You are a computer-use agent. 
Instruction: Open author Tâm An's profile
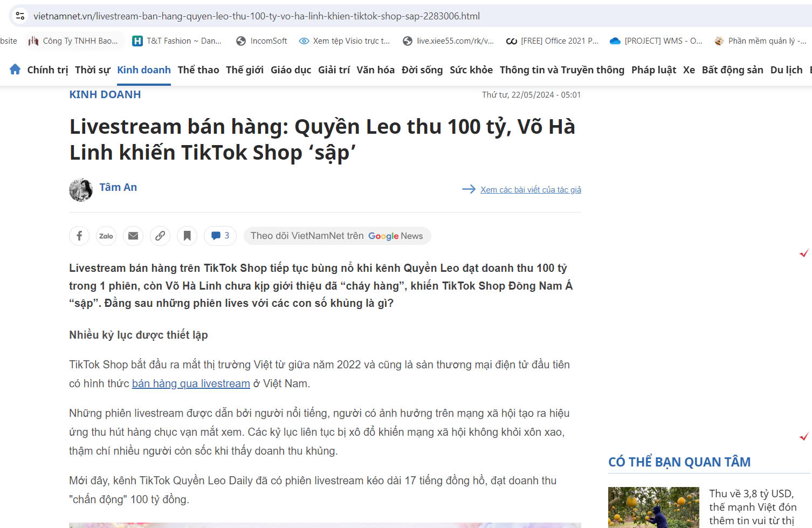point(118,187)
